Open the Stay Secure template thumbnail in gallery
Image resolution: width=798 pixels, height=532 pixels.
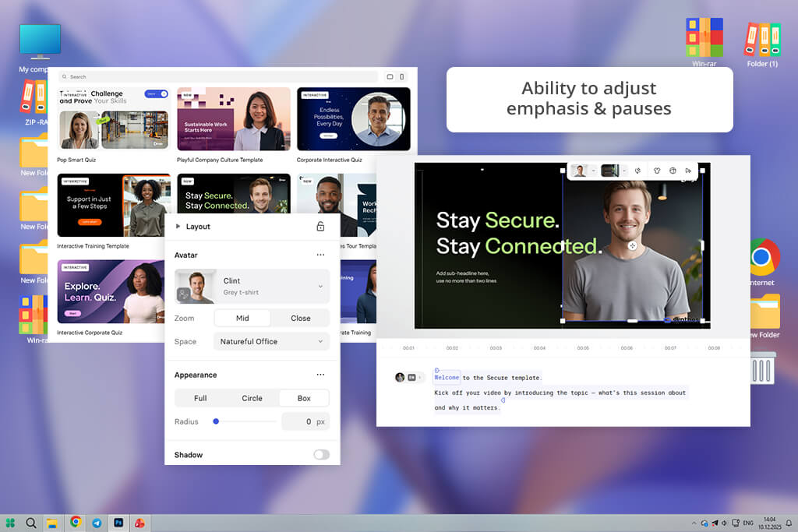point(234,193)
